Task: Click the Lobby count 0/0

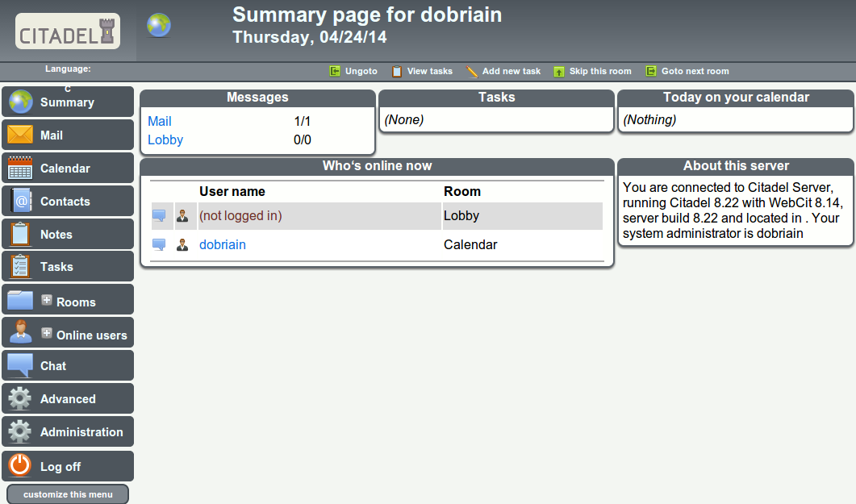Action: coord(303,140)
